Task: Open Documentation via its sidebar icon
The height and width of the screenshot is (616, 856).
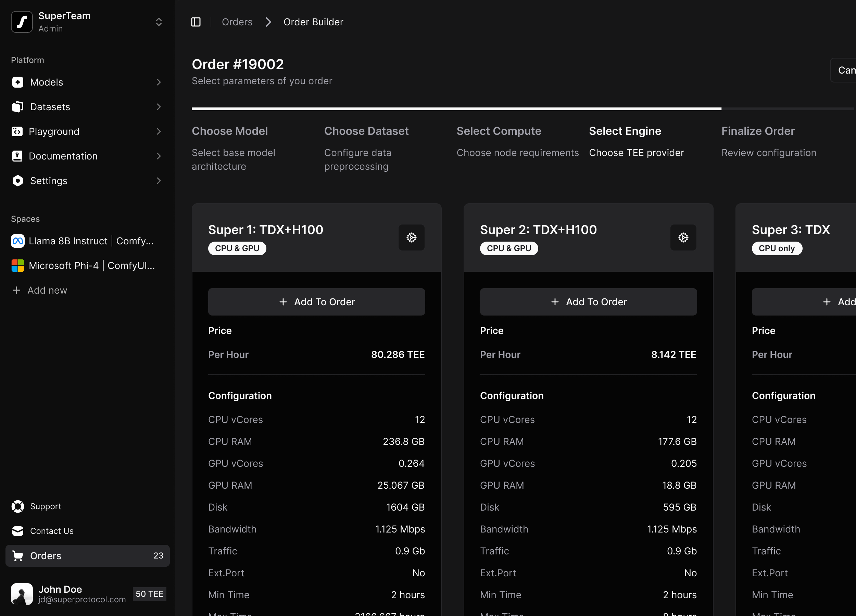Action: click(x=17, y=156)
